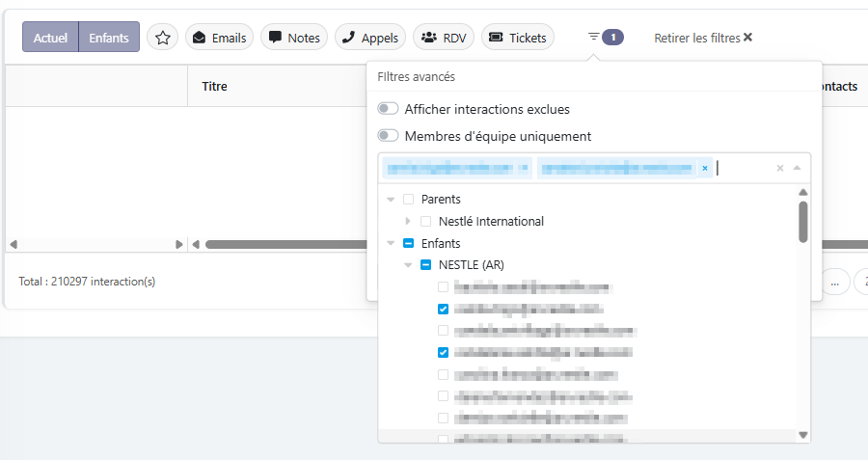868x460 pixels.
Task: Toggle Membres d'équipe uniquement switch
Action: click(x=388, y=136)
